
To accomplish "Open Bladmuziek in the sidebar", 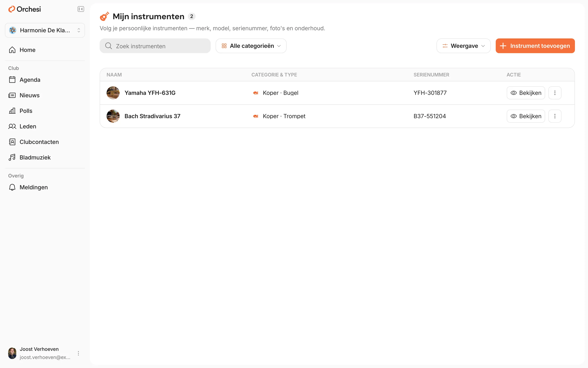I will pyautogui.click(x=45, y=157).
